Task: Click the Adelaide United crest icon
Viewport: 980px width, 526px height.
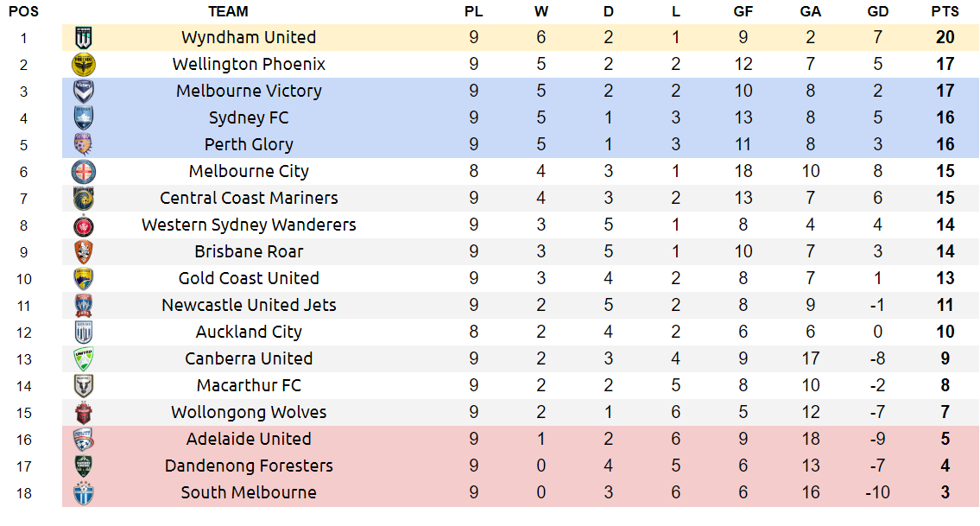Action: tap(84, 439)
